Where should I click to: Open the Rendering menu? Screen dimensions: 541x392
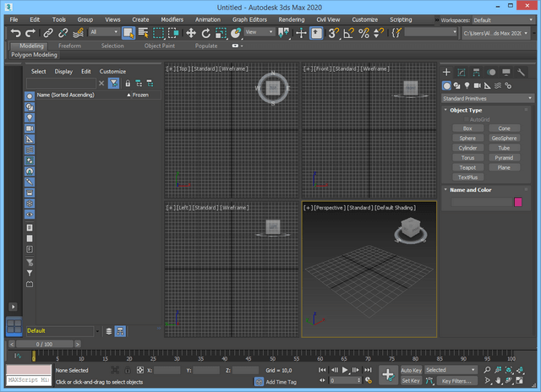tap(291, 19)
